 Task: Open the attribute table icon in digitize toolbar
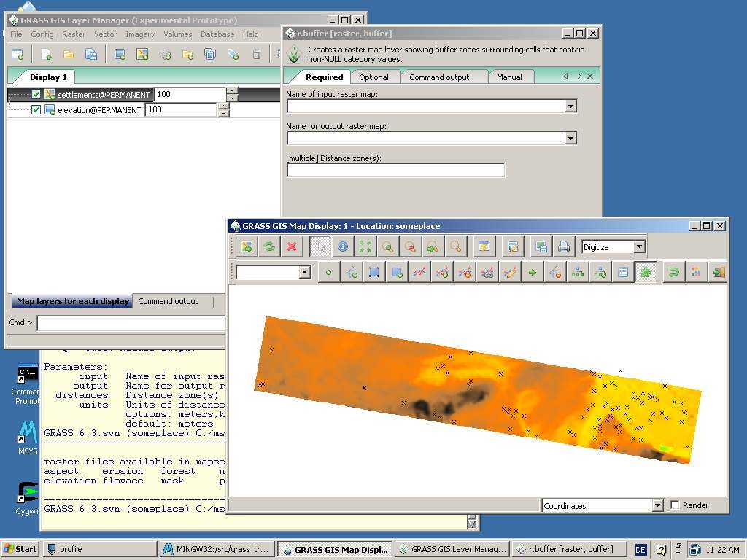coord(623,273)
